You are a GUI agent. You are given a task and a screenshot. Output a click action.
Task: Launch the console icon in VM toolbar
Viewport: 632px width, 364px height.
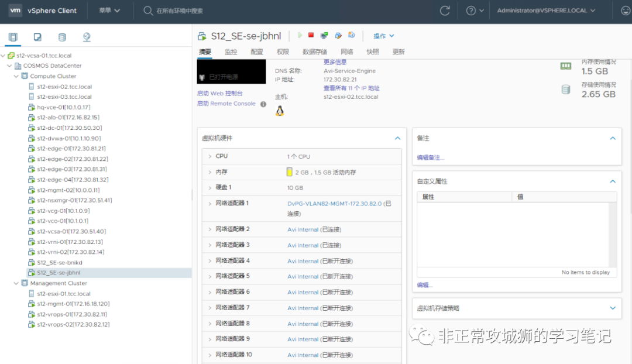coord(324,36)
